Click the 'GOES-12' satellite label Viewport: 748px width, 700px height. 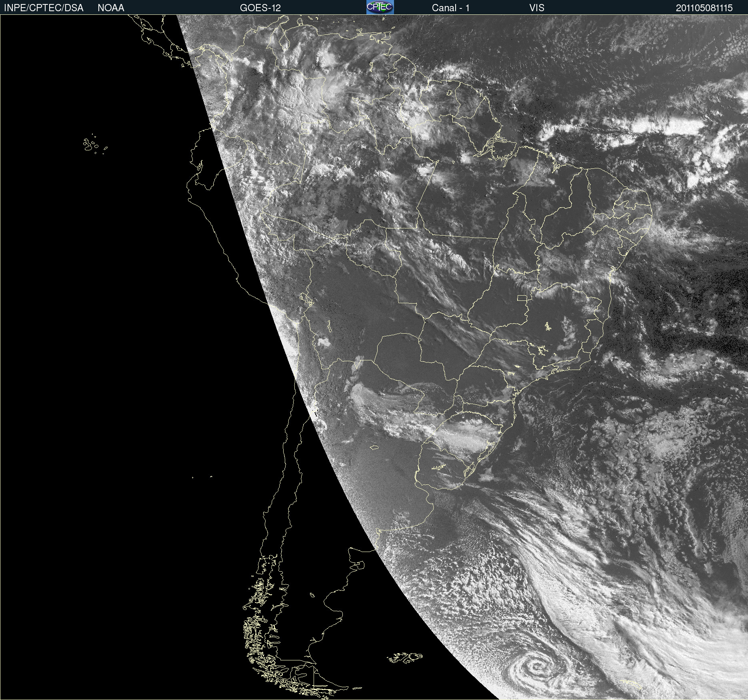(260, 8)
